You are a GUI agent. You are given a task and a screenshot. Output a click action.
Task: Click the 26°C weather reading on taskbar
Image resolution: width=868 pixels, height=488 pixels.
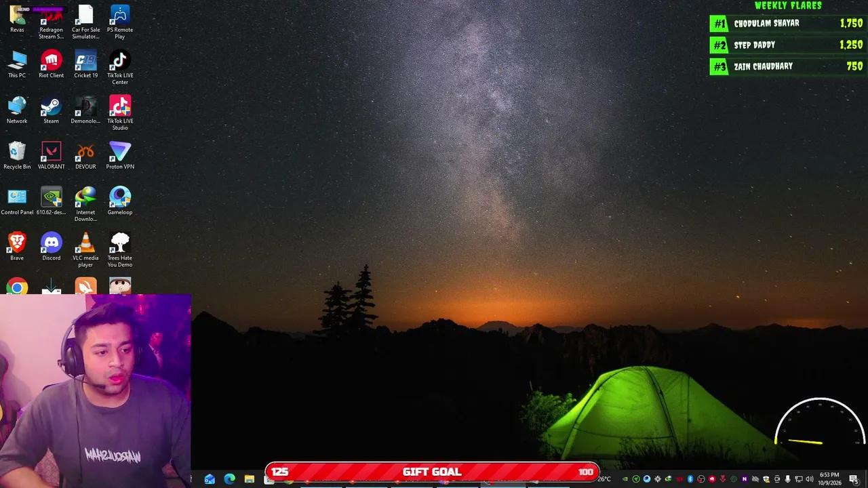pos(604,479)
